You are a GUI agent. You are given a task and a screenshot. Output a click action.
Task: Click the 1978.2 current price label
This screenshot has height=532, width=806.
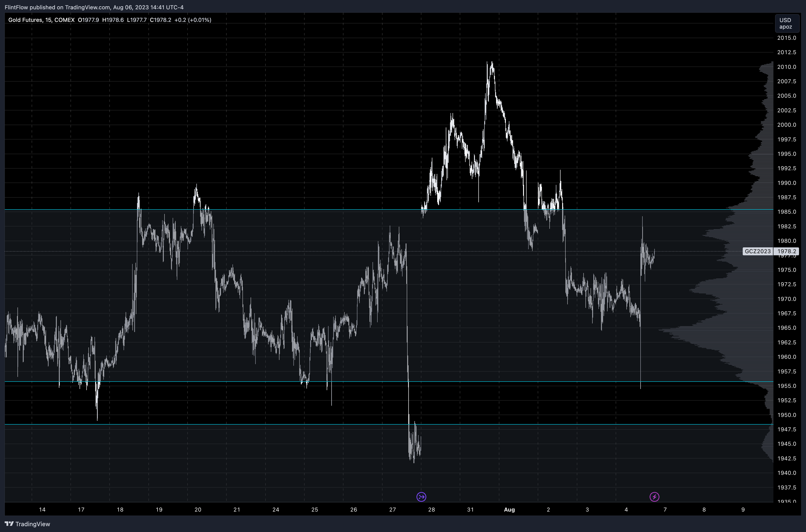click(786, 251)
